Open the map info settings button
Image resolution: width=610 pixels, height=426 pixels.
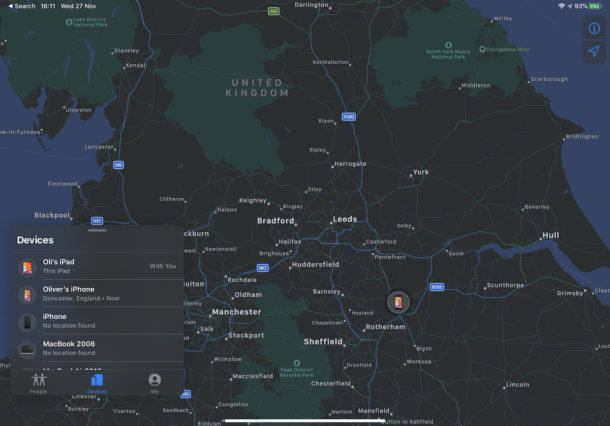point(593,28)
